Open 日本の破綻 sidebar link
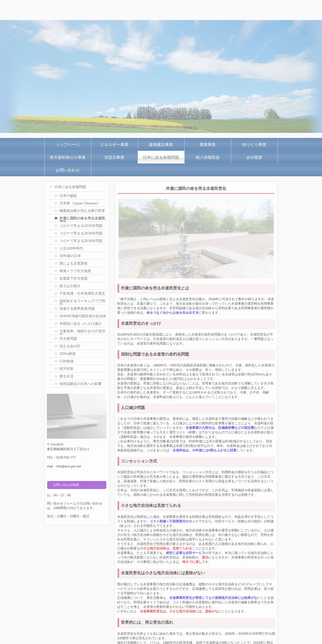Image resolution: width=322 pixels, height=644 pixels. 77,196
